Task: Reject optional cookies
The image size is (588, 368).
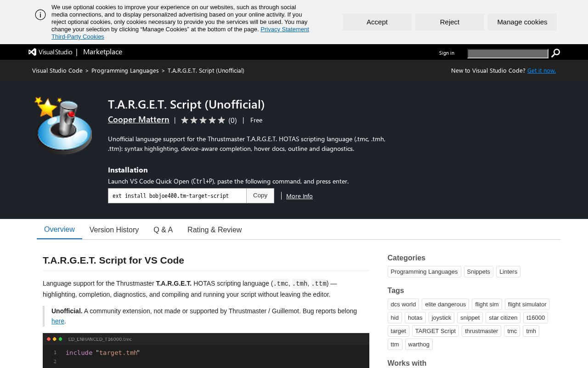Action: click(x=450, y=22)
